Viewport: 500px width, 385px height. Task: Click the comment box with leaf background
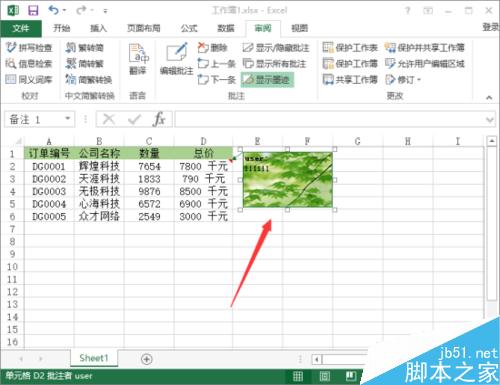[x=288, y=180]
